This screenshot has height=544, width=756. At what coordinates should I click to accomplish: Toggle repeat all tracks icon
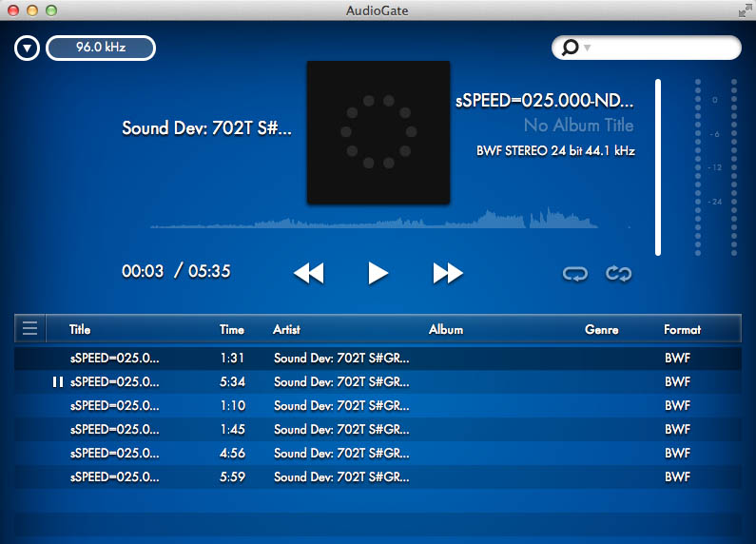point(619,274)
